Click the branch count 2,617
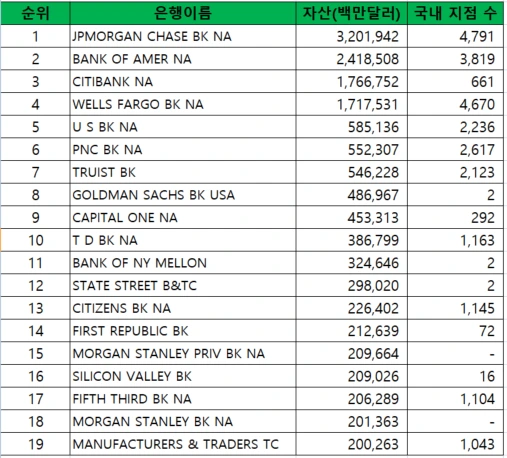Screen dimensions: 507x458 [477, 150]
